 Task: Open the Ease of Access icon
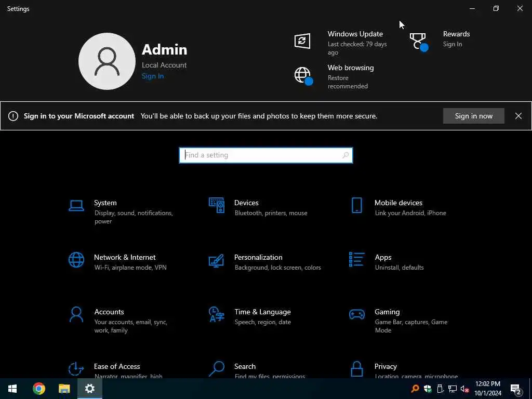point(76,369)
